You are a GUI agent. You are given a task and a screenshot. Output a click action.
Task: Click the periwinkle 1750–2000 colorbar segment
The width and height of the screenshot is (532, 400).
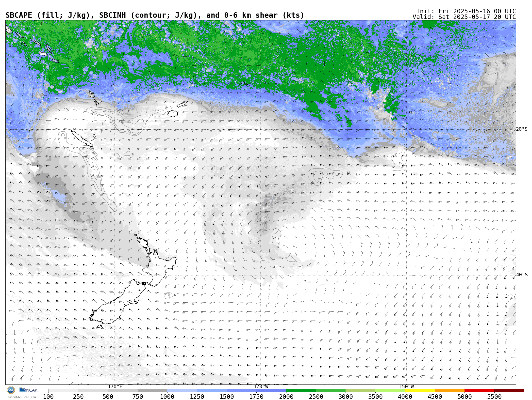[271, 391]
